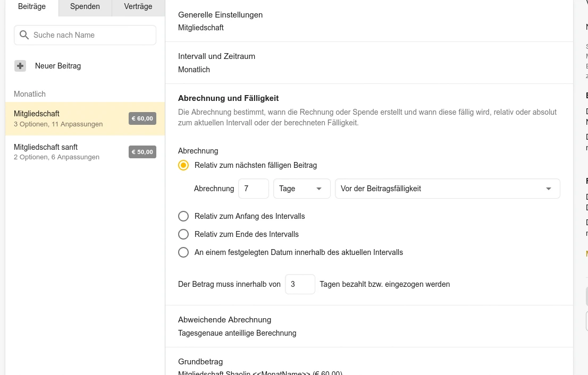Click the Abrechnung days input field
This screenshot has height=375, width=588.
coord(253,189)
